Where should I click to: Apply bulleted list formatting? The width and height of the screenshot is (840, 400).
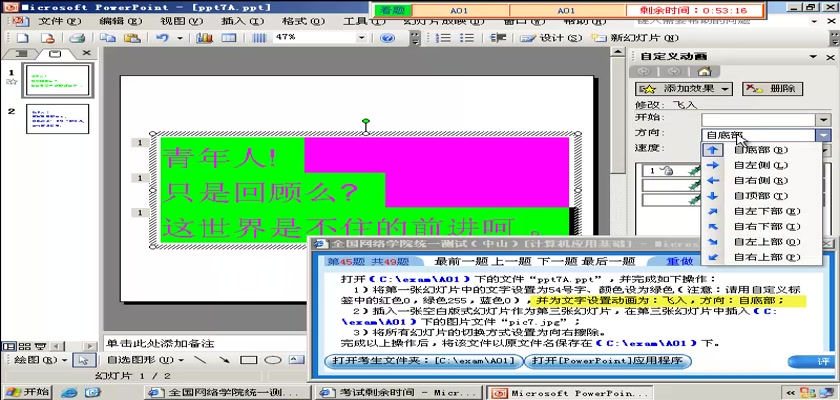click(x=467, y=37)
